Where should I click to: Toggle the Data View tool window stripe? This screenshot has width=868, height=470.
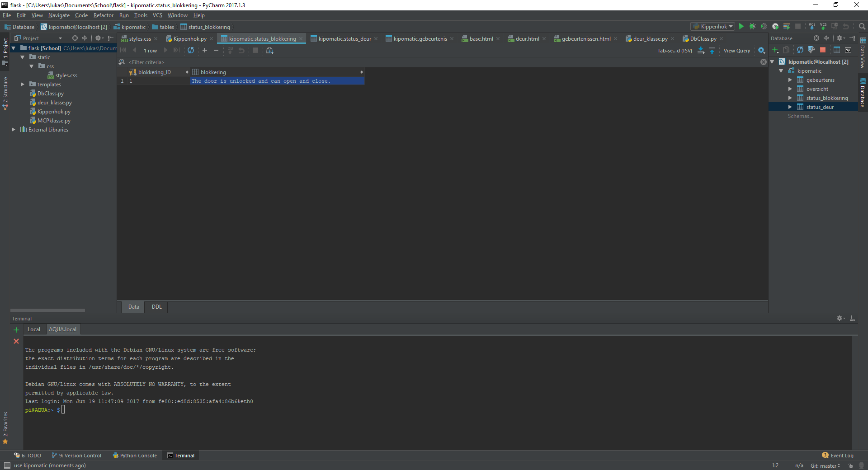(863, 53)
